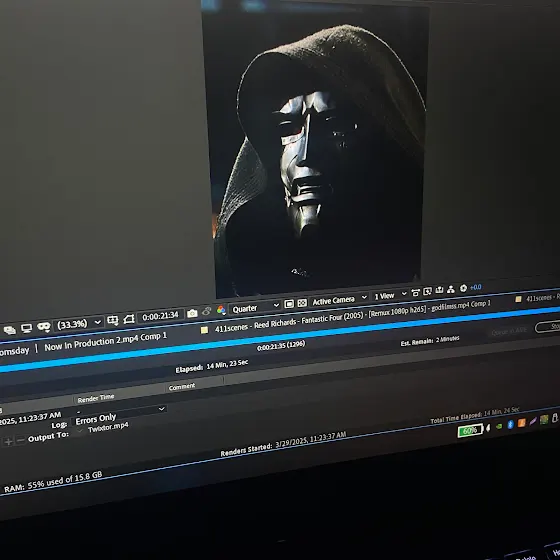Click the Reset Exposure icon
Viewport: 560px width, 560px height.
463,288
